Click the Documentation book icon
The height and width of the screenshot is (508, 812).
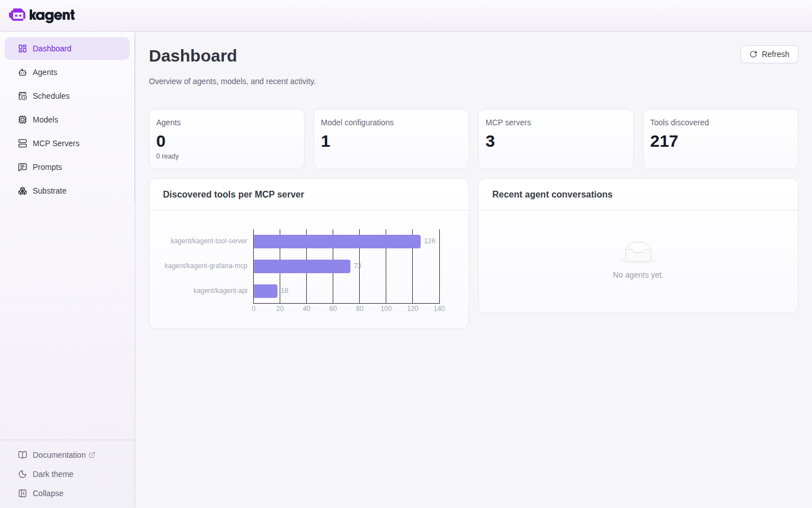pos(23,455)
